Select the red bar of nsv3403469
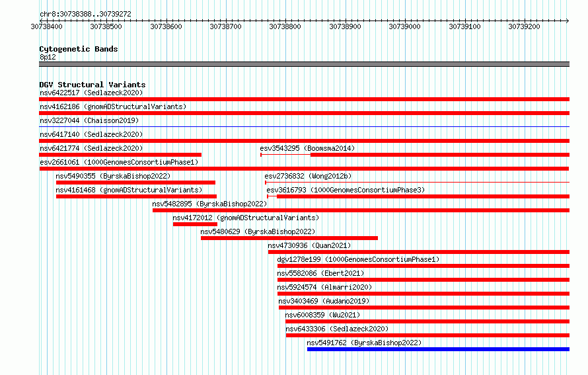Screen dimensions: 588x375 coord(424,308)
